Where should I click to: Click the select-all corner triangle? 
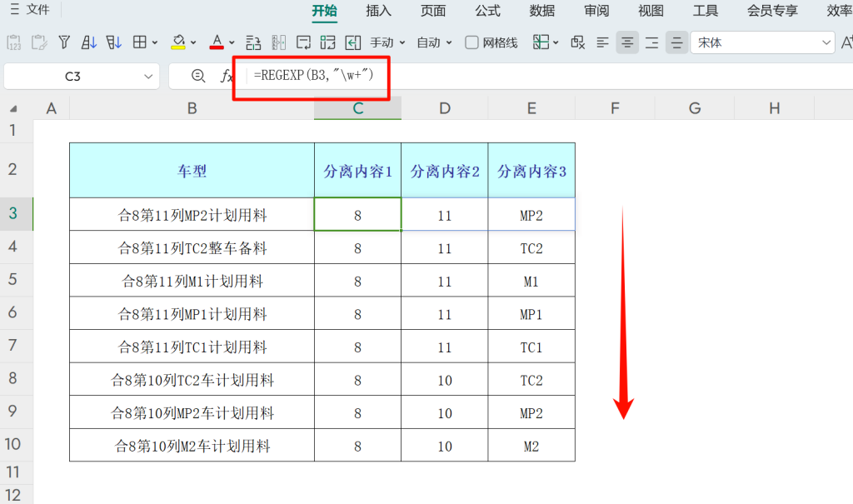point(13,109)
